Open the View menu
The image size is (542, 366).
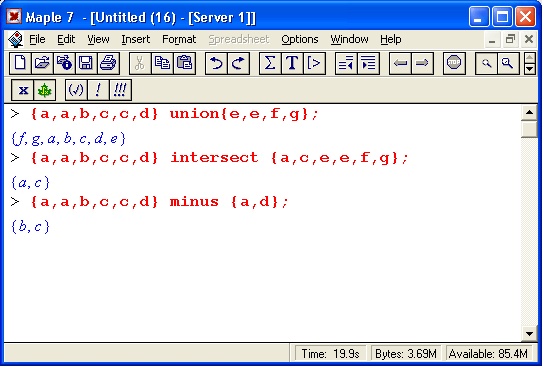coord(98,39)
